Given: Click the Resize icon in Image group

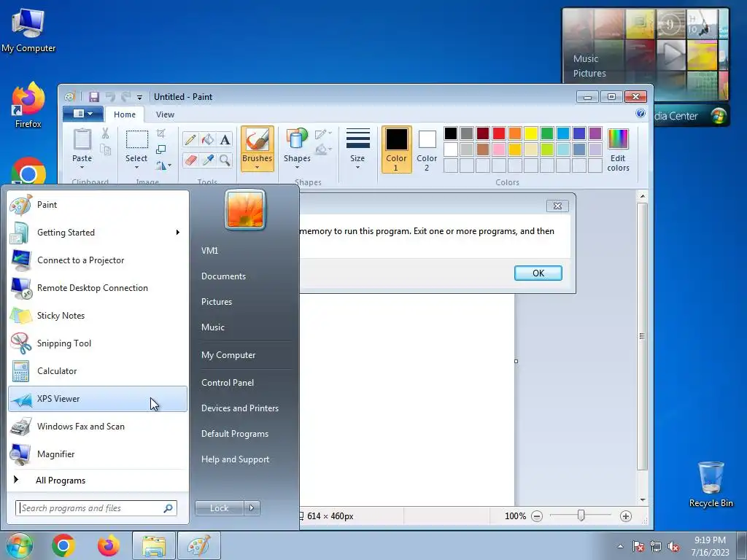Looking at the screenshot, I should pos(161,149).
